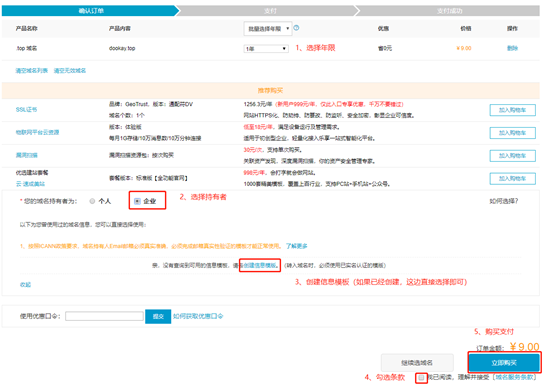The image size is (554, 386).
Task: Select the 确认订单 step tab
Action: (x=91, y=11)
